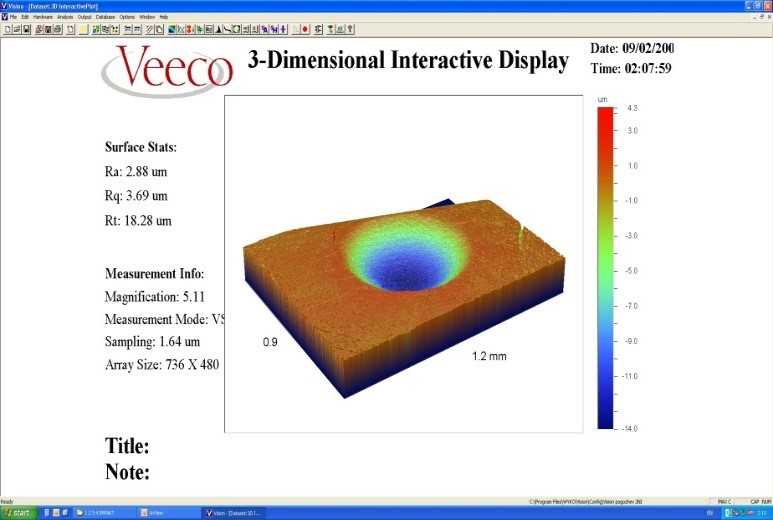
Task: Click the green 3D plot toolbar icon
Action: (x=237, y=29)
